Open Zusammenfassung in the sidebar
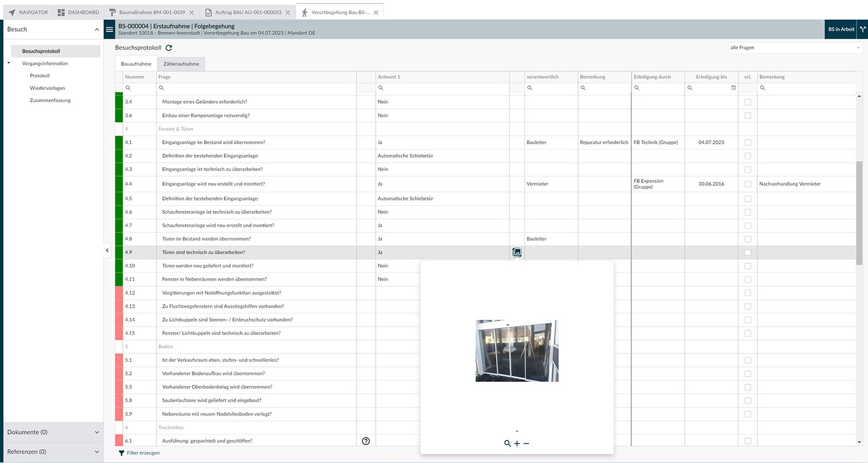Screen dimensions: 868x463 [50, 100]
